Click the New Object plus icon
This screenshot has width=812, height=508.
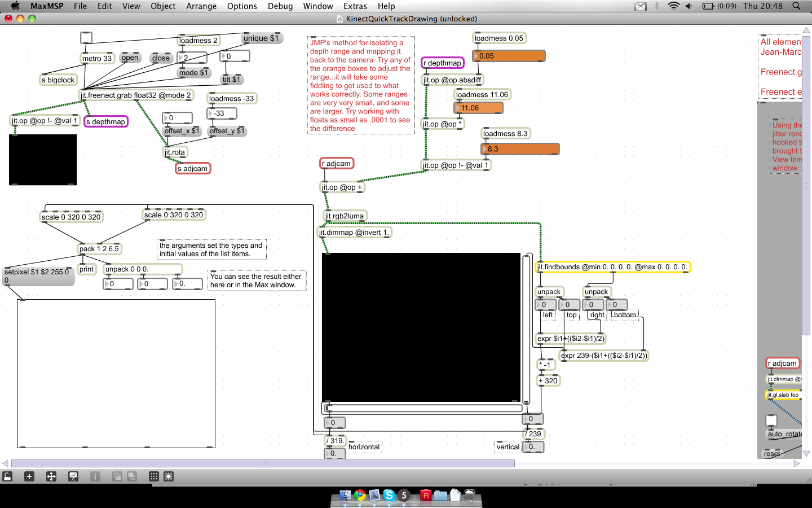click(29, 476)
